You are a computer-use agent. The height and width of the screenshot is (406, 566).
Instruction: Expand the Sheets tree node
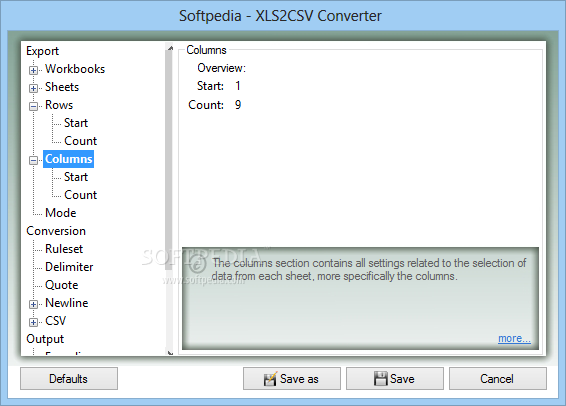(x=33, y=88)
